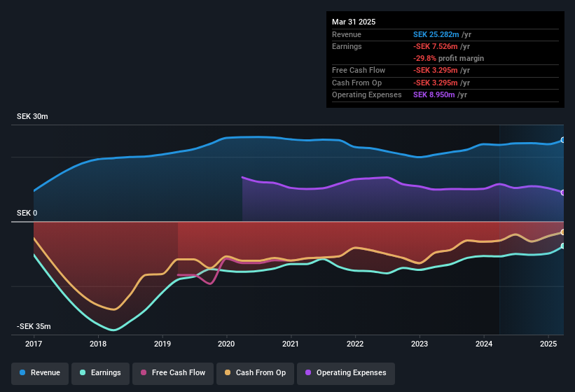Toggle Operating Expenses series in legend

(x=346, y=373)
